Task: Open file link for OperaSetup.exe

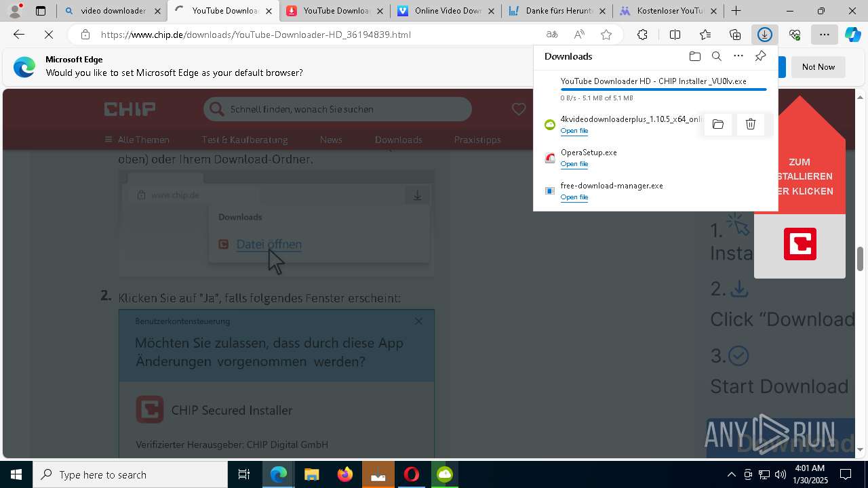Action: point(574,164)
